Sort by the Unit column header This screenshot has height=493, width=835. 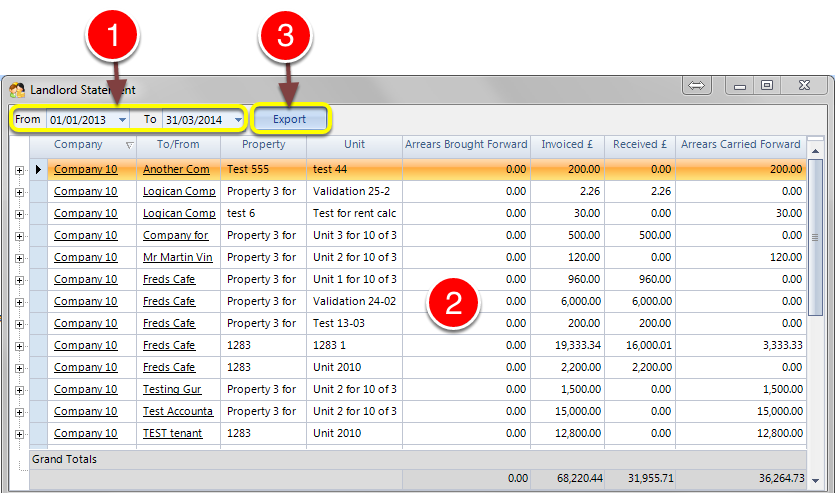[x=354, y=144]
